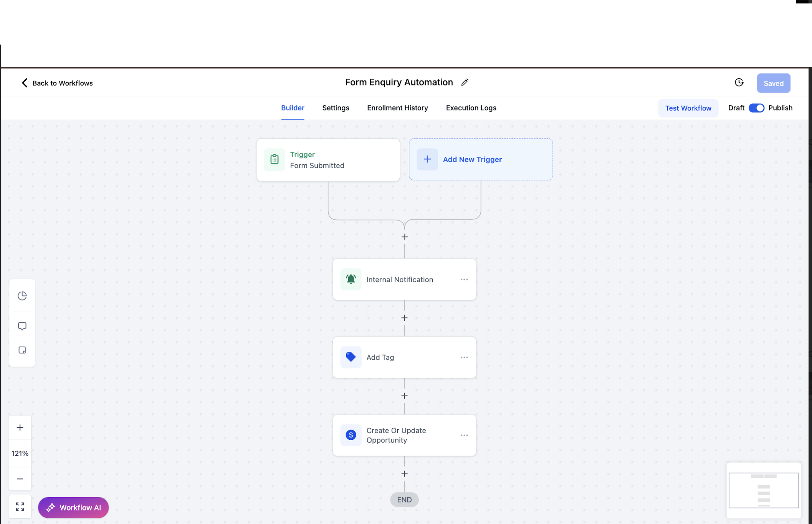812x524 pixels.
Task: Toggle workflow from Draft to Publish
Action: pos(757,108)
